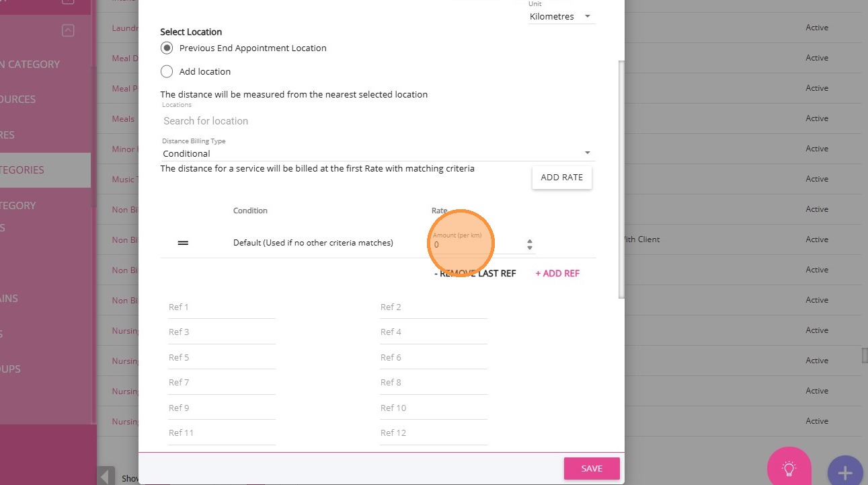Click the Ref 10 input field

coord(433,408)
